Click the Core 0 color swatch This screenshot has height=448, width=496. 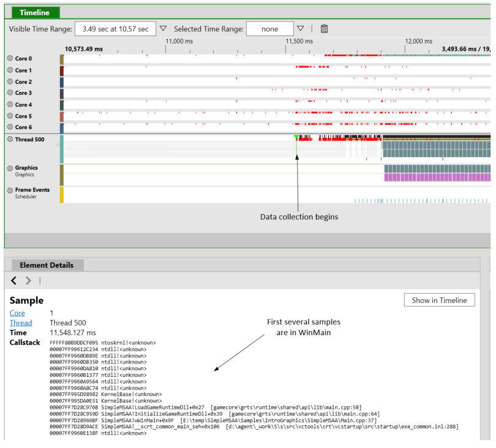coord(62,59)
